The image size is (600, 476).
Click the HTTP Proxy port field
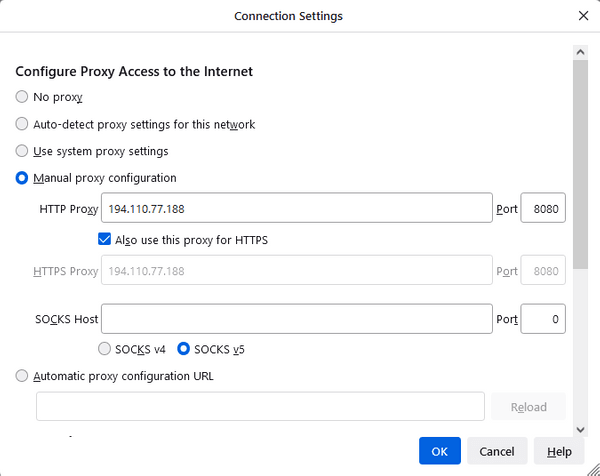coord(543,208)
